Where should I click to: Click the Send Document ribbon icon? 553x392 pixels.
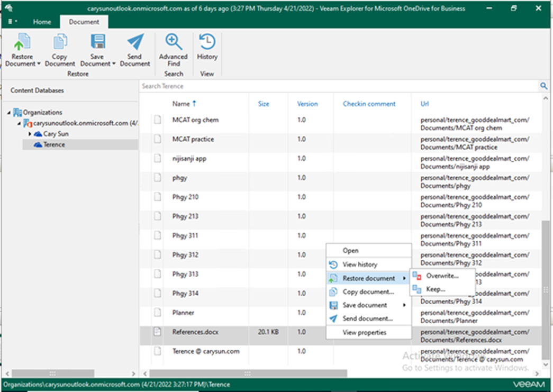coord(135,42)
